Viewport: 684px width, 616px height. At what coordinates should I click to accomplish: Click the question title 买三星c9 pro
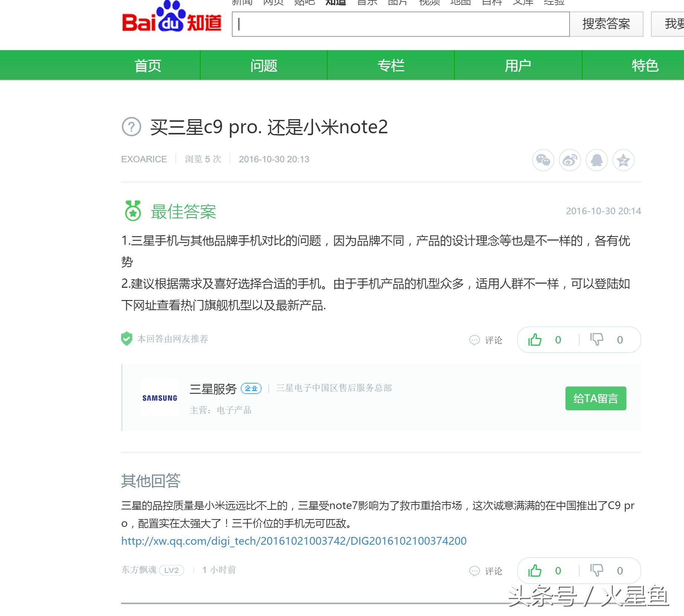tap(269, 127)
